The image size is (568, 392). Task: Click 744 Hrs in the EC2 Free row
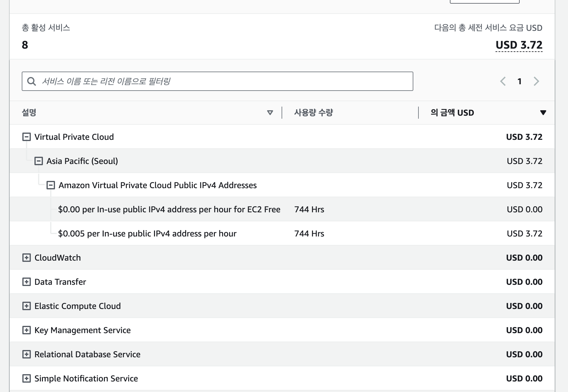309,209
